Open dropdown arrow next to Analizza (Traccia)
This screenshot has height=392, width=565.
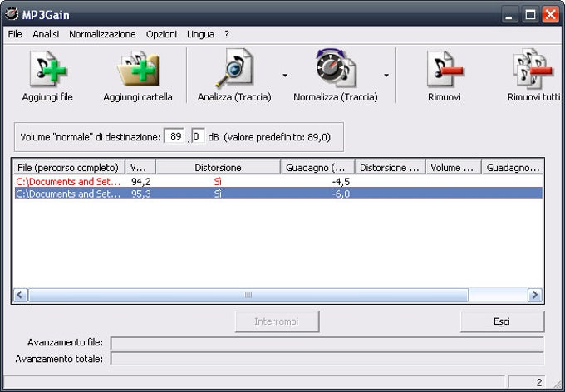285,76
